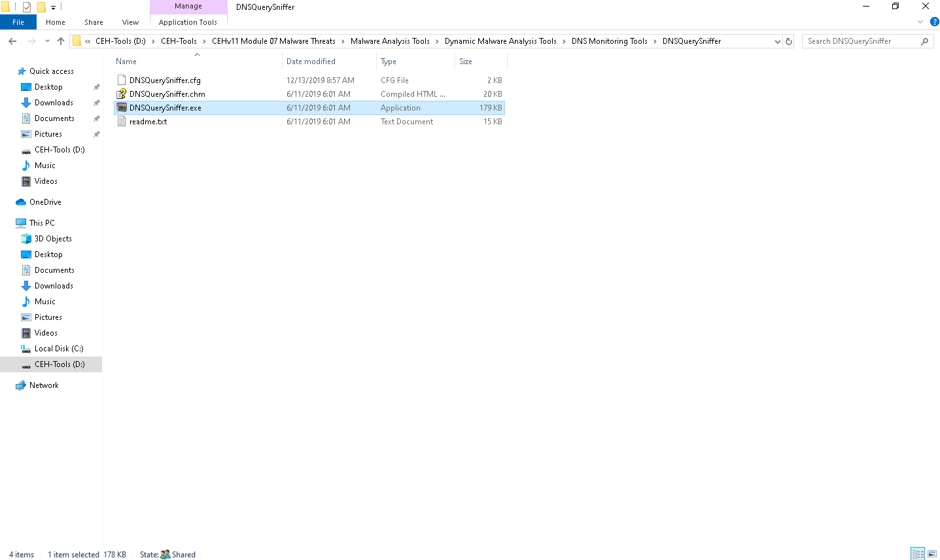Open the File menu
This screenshot has height=560, width=940.
(18, 22)
